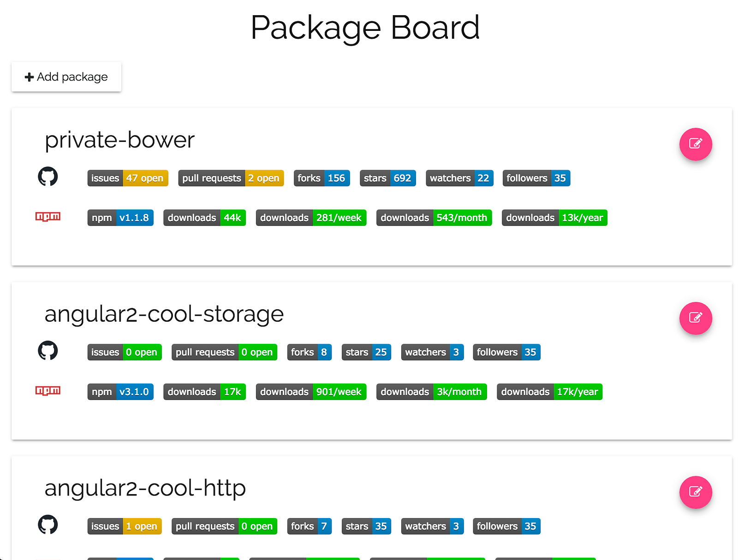Click the edit button for private-bower
The image size is (738, 560).
(695, 144)
